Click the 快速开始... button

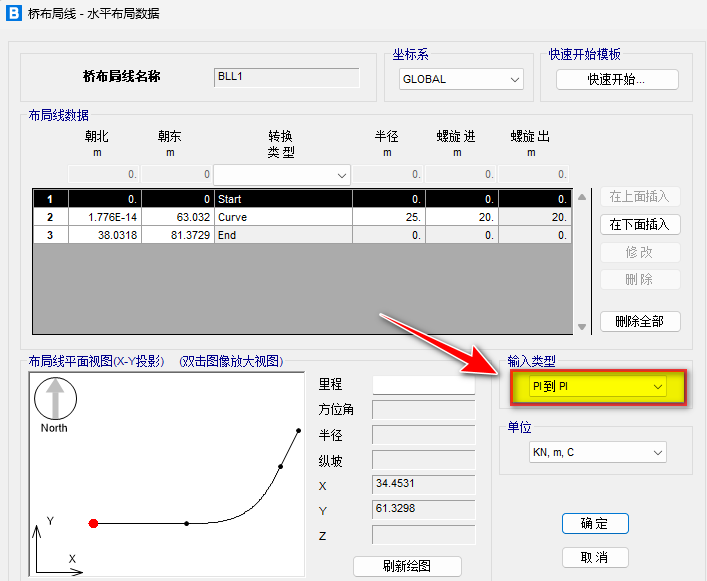click(x=617, y=79)
